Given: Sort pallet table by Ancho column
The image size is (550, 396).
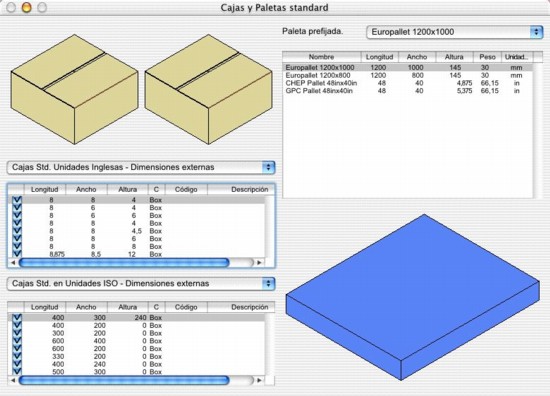Looking at the screenshot, I should 417,57.
